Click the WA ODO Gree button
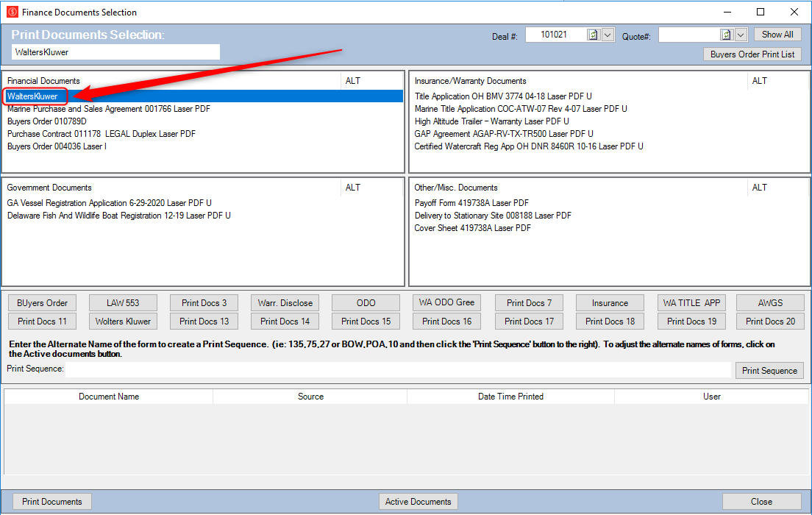812x515 pixels. (x=446, y=302)
